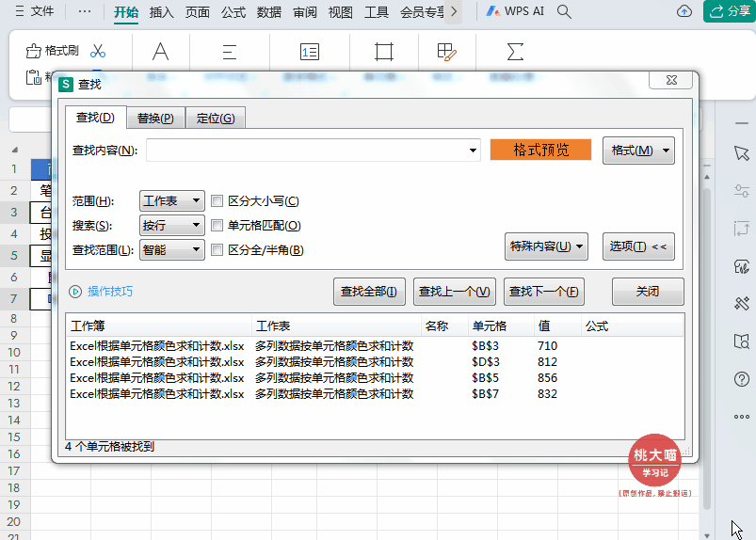This screenshot has height=540, width=756.
Task: Click the selection arrow tool in right sidebar
Action: [742, 153]
